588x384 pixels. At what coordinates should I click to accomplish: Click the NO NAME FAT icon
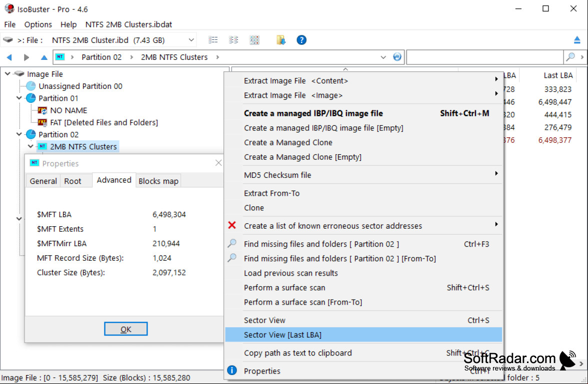[x=42, y=110]
